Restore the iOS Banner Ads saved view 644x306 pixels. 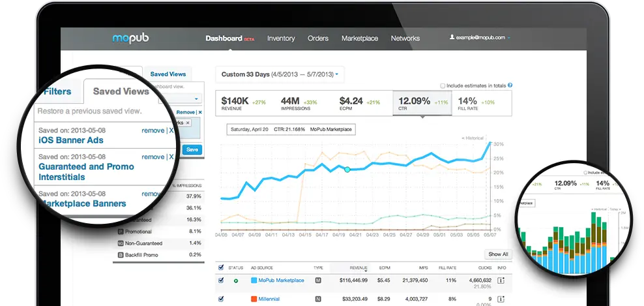click(71, 140)
